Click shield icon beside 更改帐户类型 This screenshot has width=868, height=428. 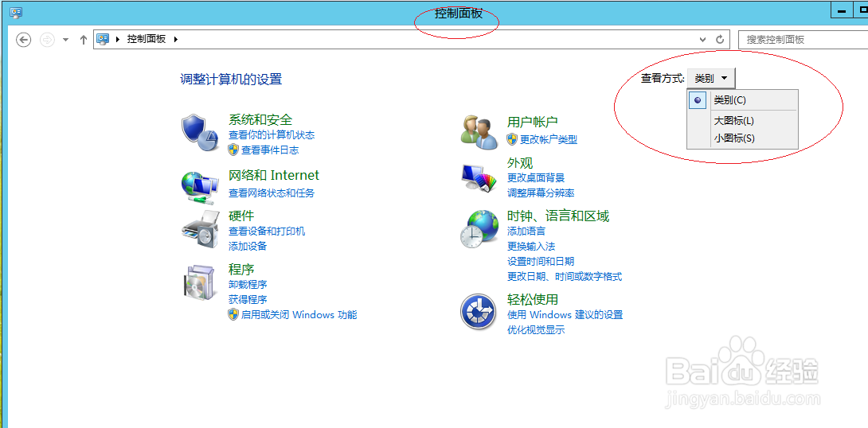(512, 139)
